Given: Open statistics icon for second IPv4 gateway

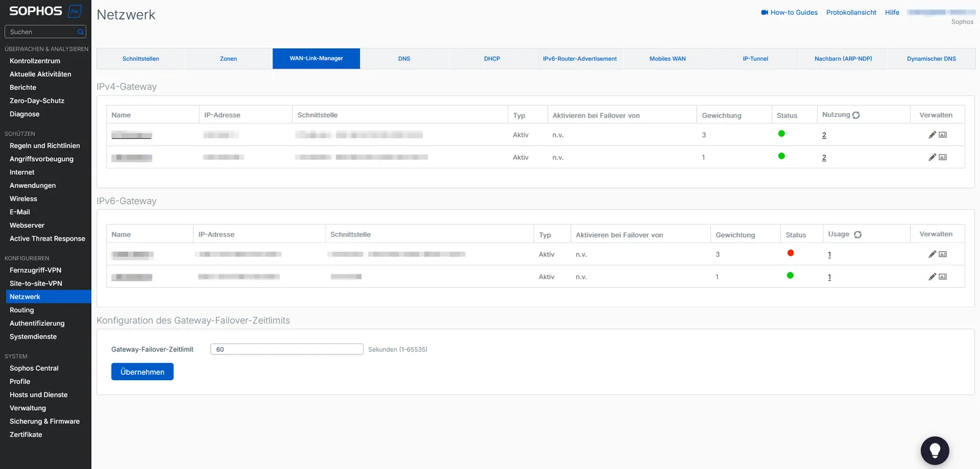Looking at the screenshot, I should 943,157.
